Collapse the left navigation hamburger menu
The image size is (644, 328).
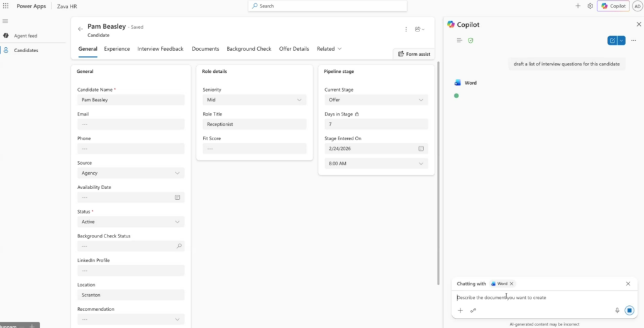tap(6, 21)
